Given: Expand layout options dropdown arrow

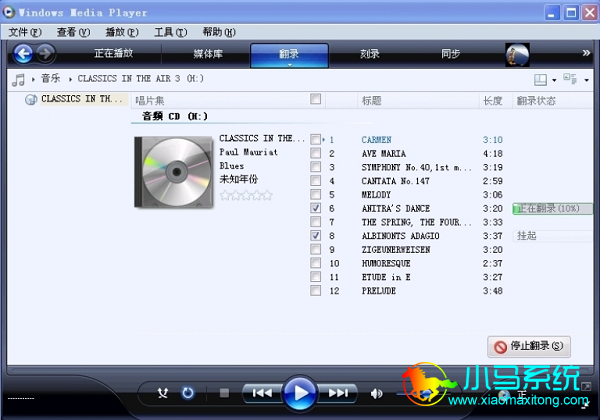Looking at the screenshot, I should click(554, 80).
